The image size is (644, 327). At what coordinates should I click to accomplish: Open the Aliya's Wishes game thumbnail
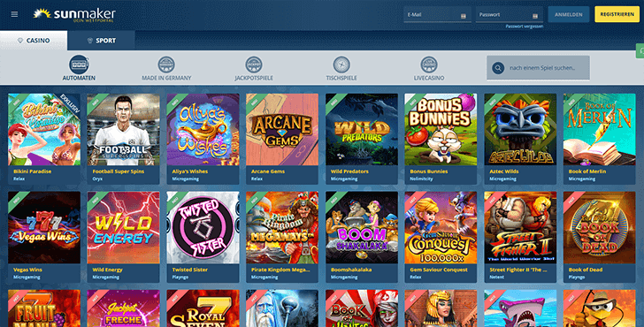tap(203, 130)
